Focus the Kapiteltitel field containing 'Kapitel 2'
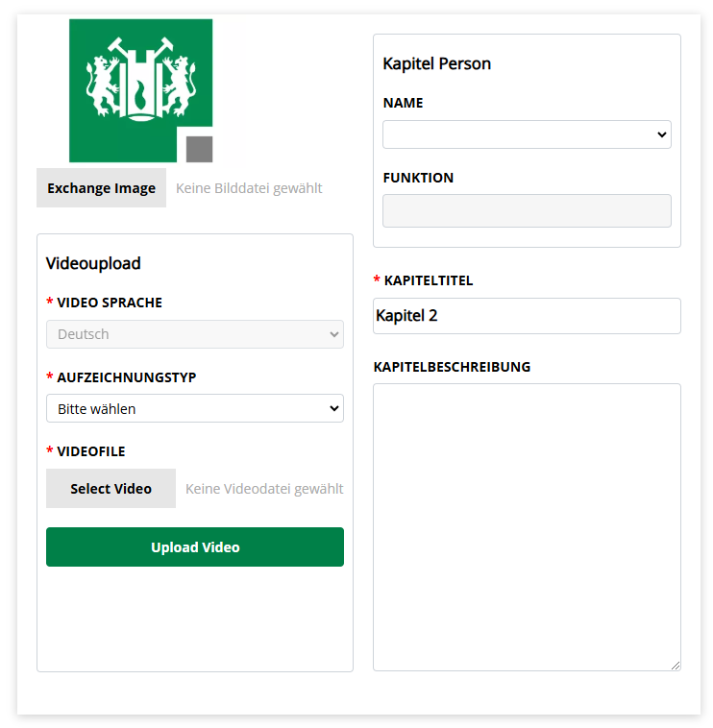The width and height of the screenshot is (713, 728). (527, 316)
